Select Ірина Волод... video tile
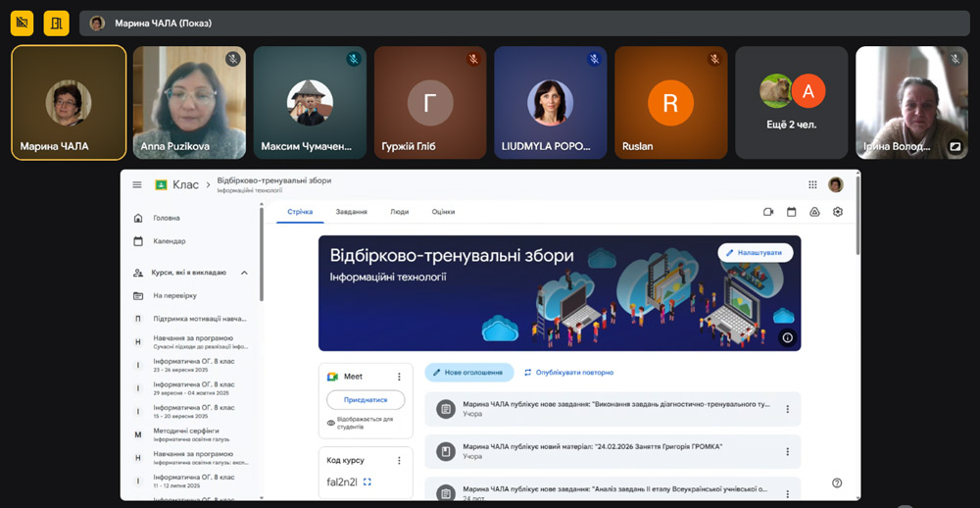 pos(911,103)
